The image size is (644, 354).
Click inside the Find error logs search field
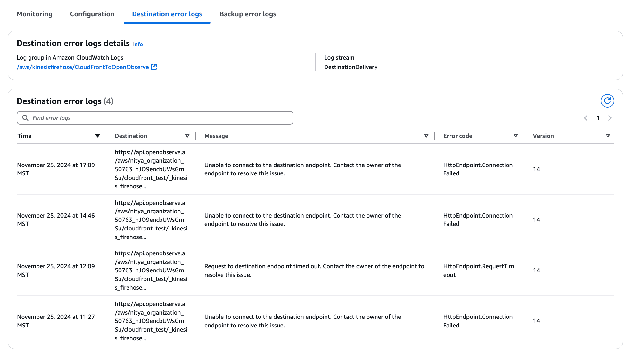(128, 118)
